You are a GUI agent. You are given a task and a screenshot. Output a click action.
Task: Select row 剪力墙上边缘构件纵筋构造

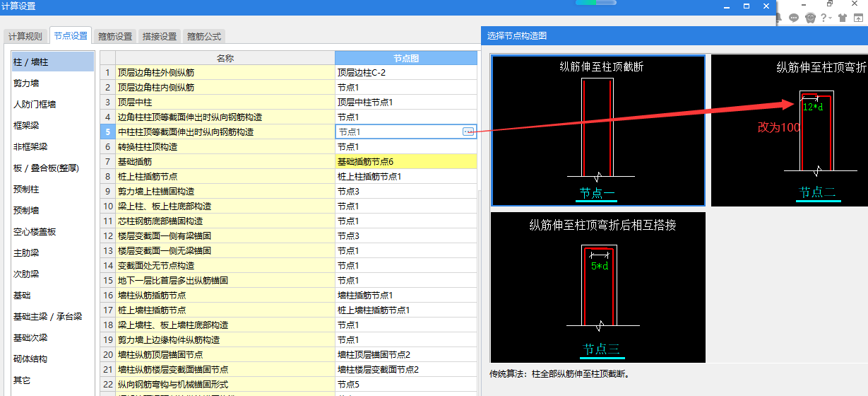click(225, 339)
